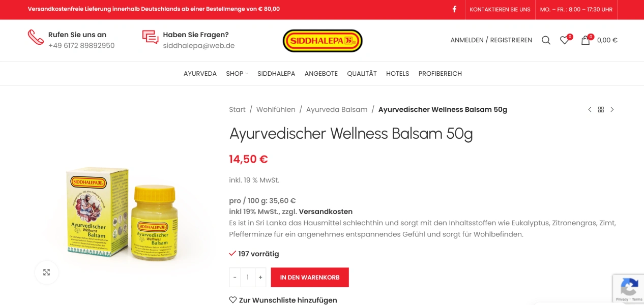Click the chat questions icon
The width and height of the screenshot is (644, 305).
pos(150,37)
